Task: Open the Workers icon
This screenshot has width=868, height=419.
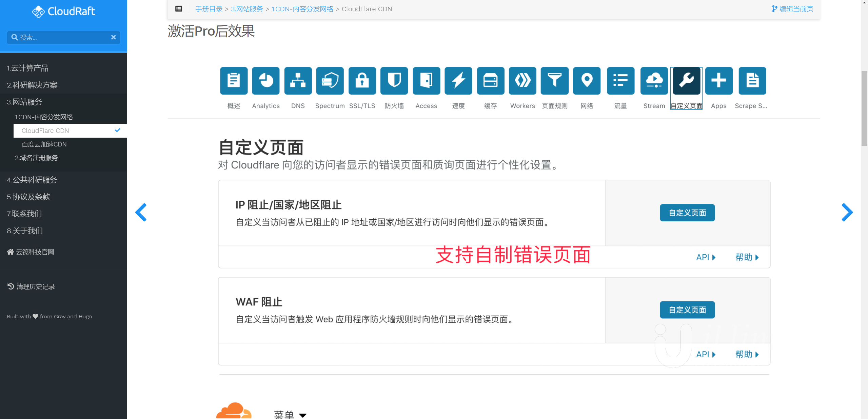Action: pyautogui.click(x=522, y=81)
